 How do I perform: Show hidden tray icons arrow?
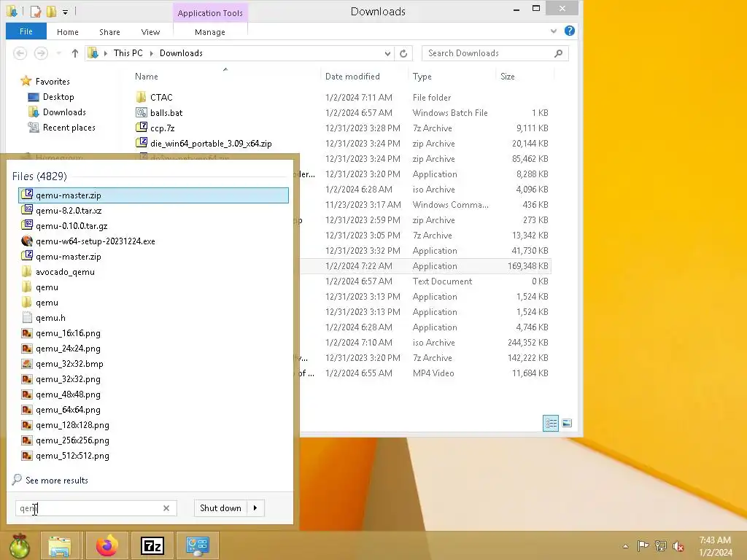click(x=625, y=545)
